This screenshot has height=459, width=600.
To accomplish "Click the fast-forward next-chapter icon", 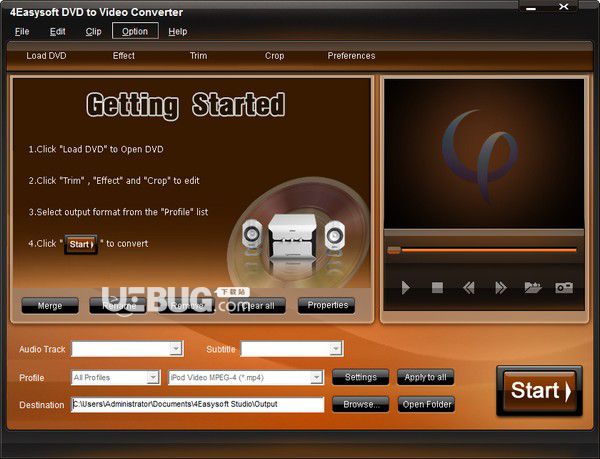I will pyautogui.click(x=501, y=287).
